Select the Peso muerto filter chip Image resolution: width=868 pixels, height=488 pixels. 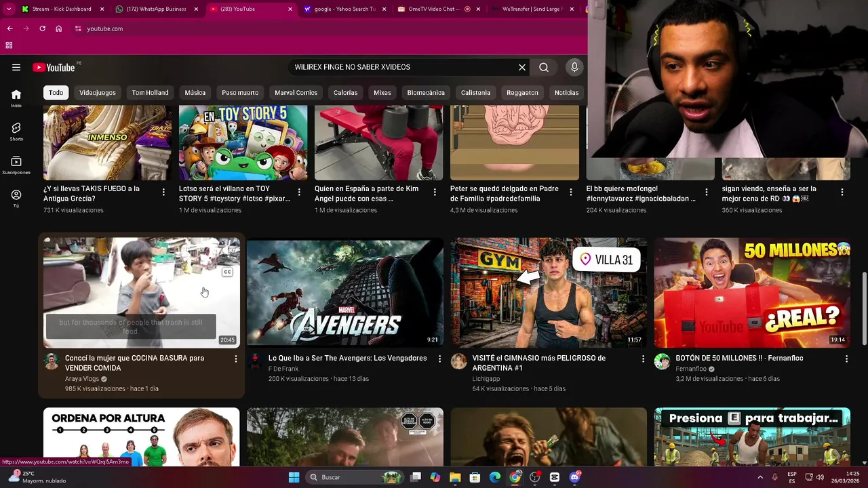(240, 93)
